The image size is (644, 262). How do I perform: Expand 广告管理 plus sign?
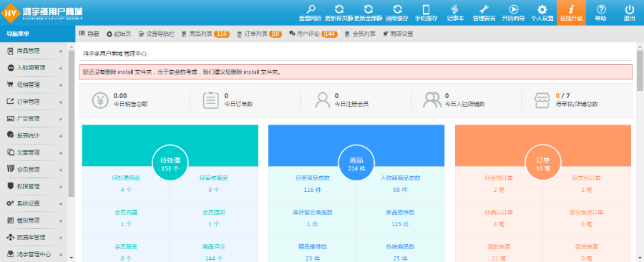click(x=61, y=119)
